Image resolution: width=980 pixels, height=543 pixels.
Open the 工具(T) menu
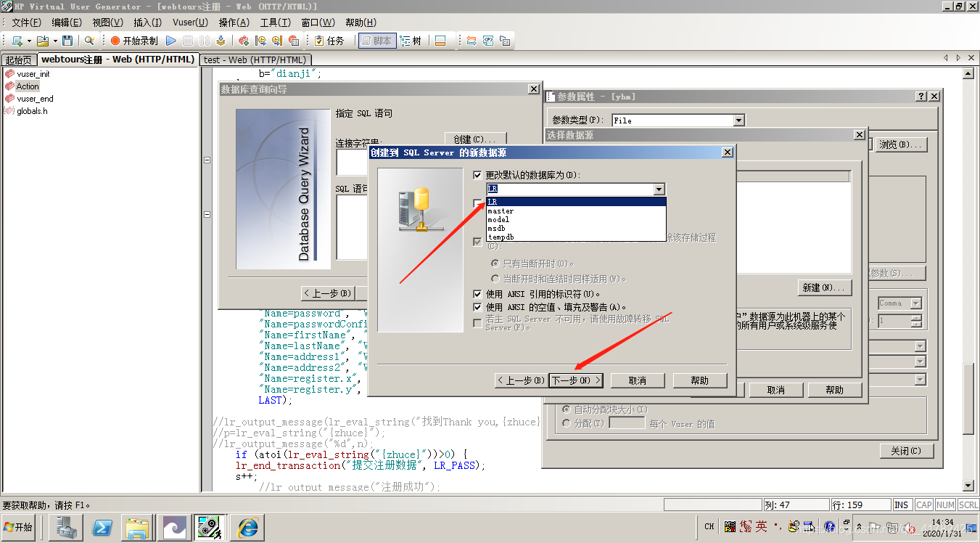tap(275, 23)
